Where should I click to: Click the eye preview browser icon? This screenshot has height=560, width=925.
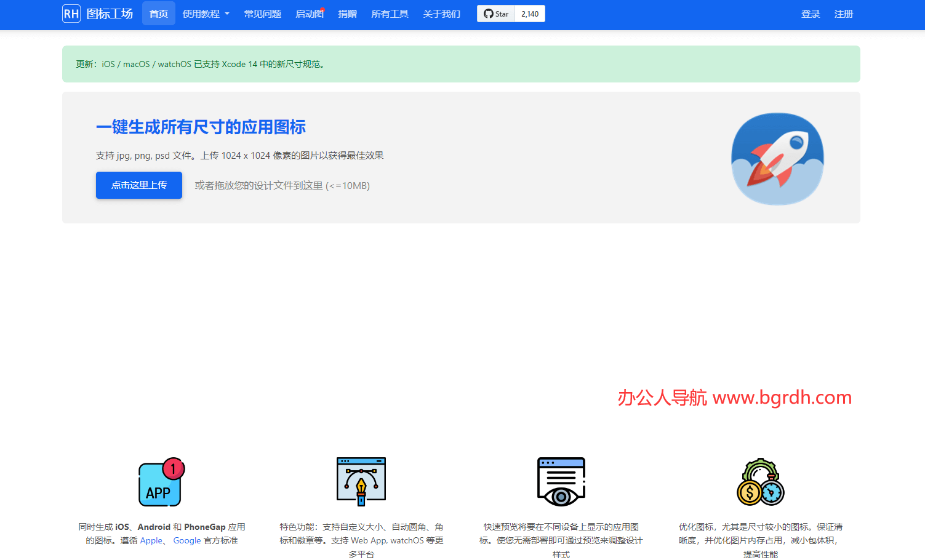(x=561, y=482)
